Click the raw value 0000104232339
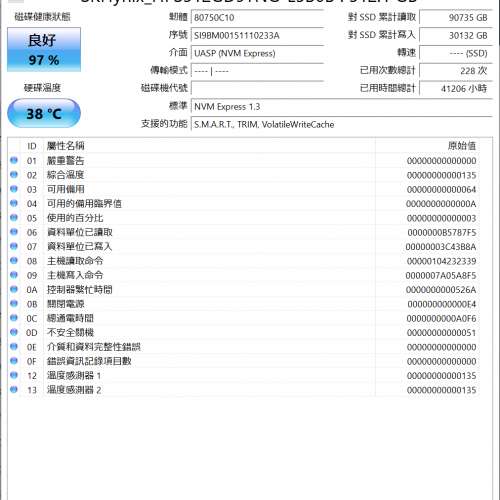The image size is (500, 500). tap(441, 261)
